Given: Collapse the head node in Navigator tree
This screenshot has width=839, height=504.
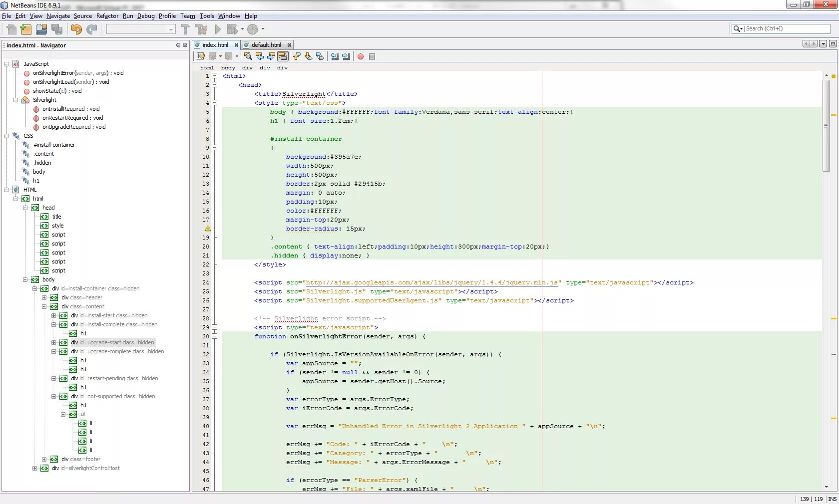Looking at the screenshot, I should click(x=25, y=208).
